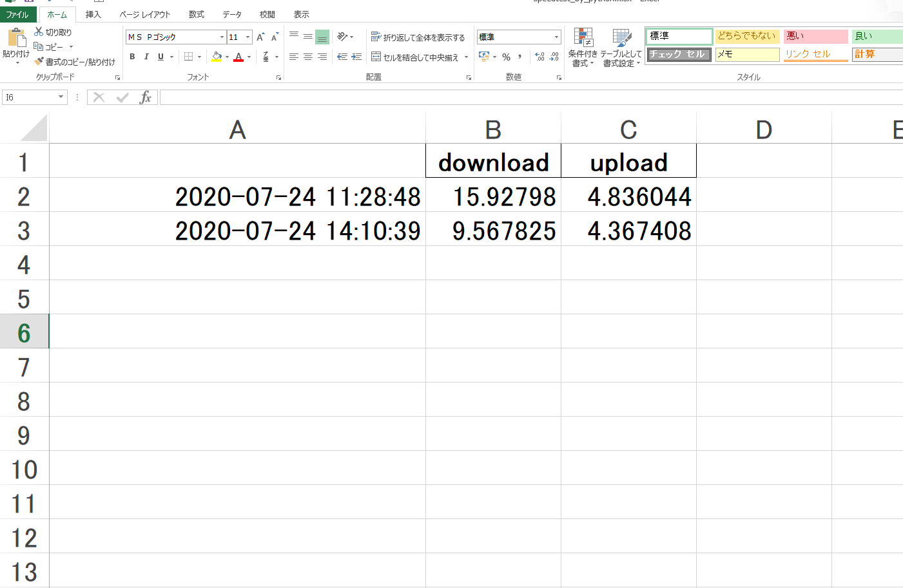Screen dimensions: 903x588
Task: Apply comma style number format
Action: click(x=520, y=57)
